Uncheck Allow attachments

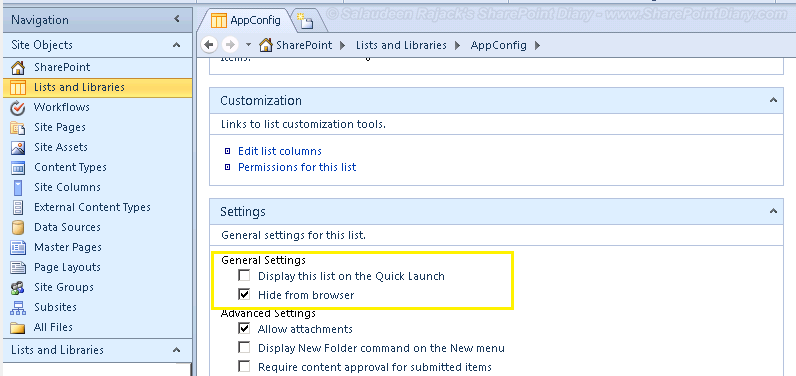point(245,329)
